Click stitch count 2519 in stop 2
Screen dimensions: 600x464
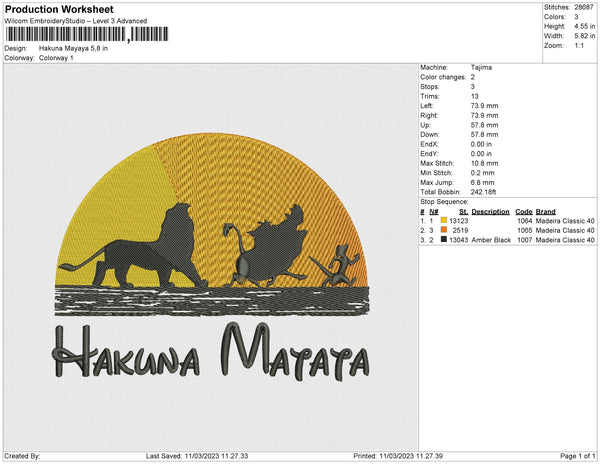point(460,230)
